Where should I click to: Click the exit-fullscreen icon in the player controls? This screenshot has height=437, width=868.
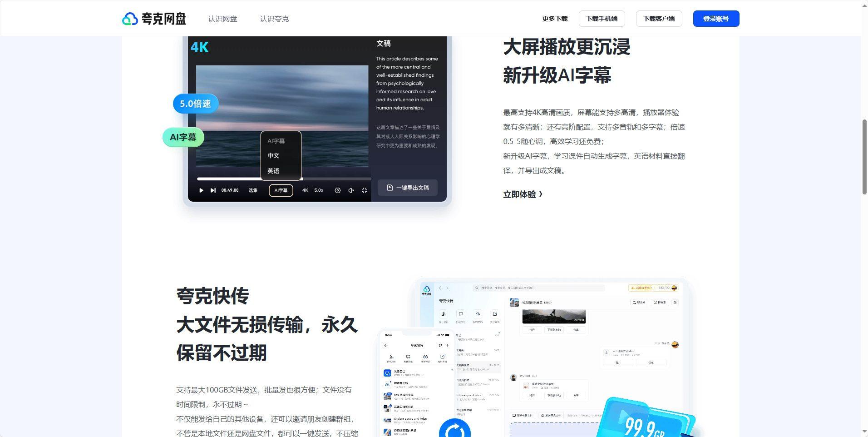[x=365, y=190]
